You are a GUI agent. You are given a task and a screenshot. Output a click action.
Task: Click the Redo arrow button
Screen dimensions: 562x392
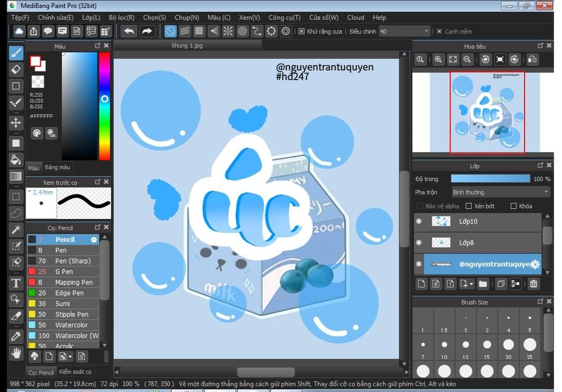pyautogui.click(x=147, y=31)
